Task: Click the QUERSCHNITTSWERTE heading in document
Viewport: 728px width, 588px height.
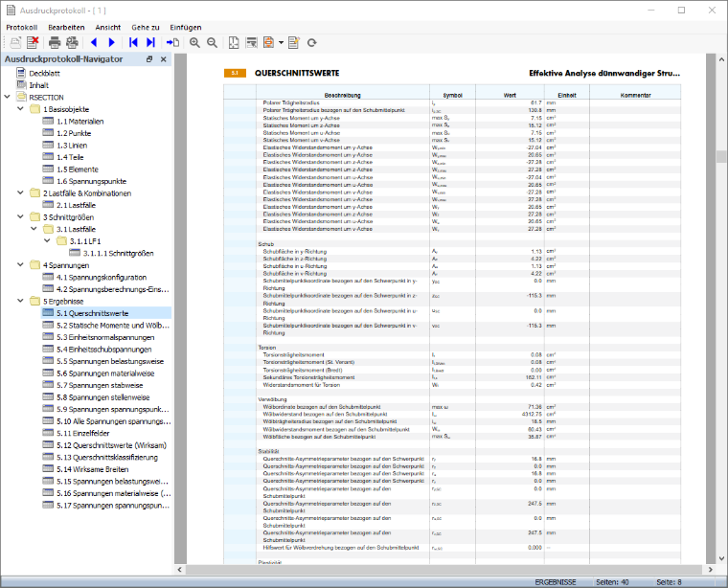Action: tap(297, 74)
